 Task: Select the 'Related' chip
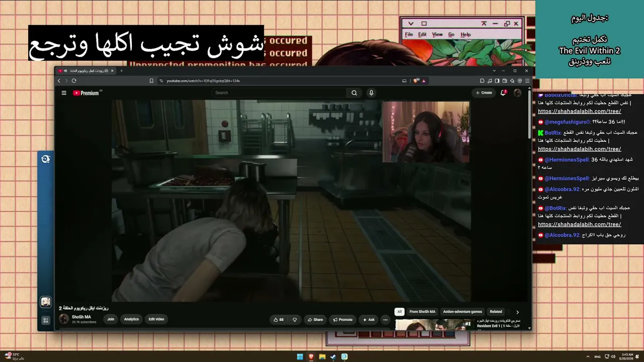496,312
